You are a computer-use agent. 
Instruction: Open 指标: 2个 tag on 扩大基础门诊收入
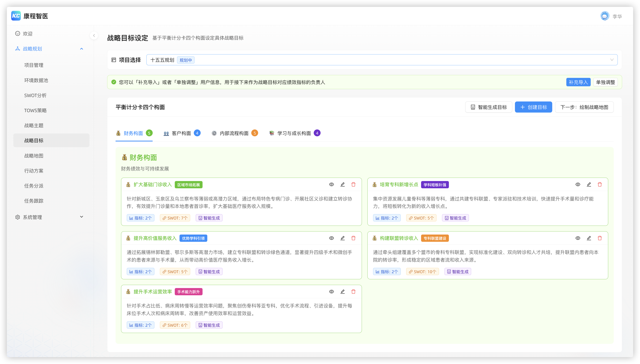coord(140,218)
